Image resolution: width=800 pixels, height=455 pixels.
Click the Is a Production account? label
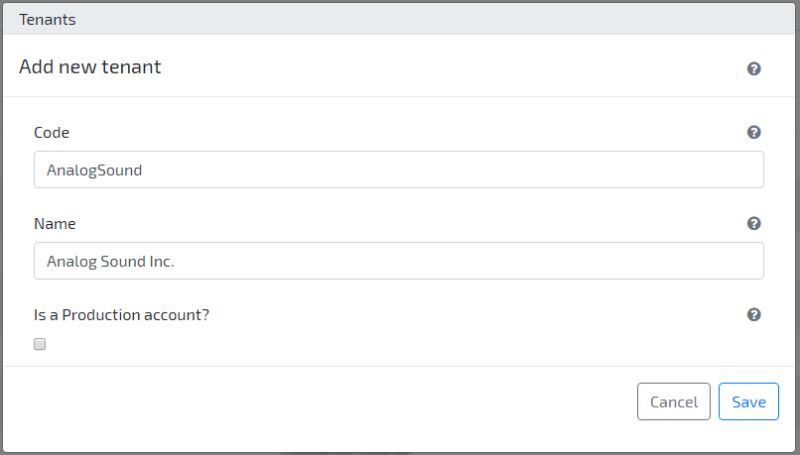[x=121, y=315]
